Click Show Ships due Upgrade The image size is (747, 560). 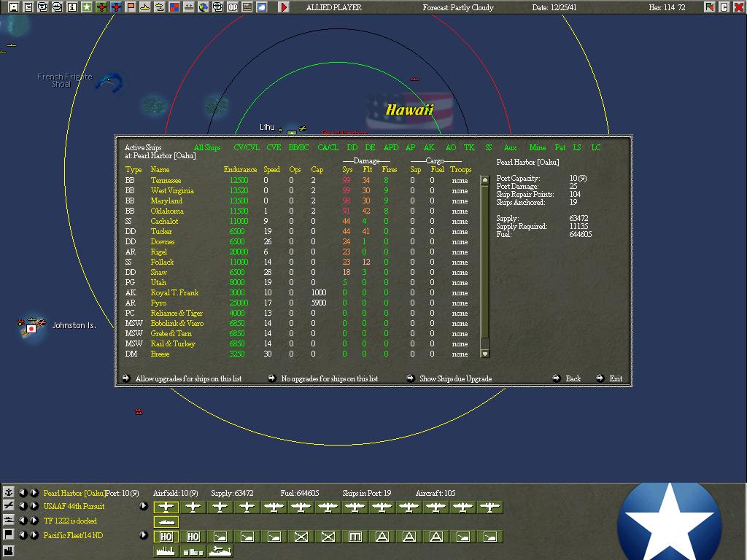coord(455,378)
